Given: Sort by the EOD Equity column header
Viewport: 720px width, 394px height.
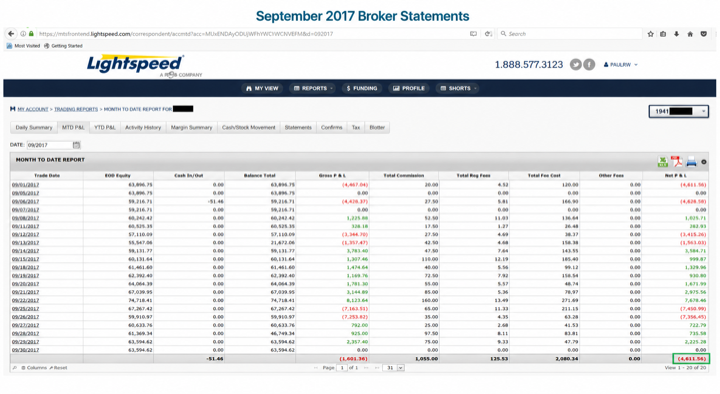Looking at the screenshot, I should pyautogui.click(x=118, y=176).
